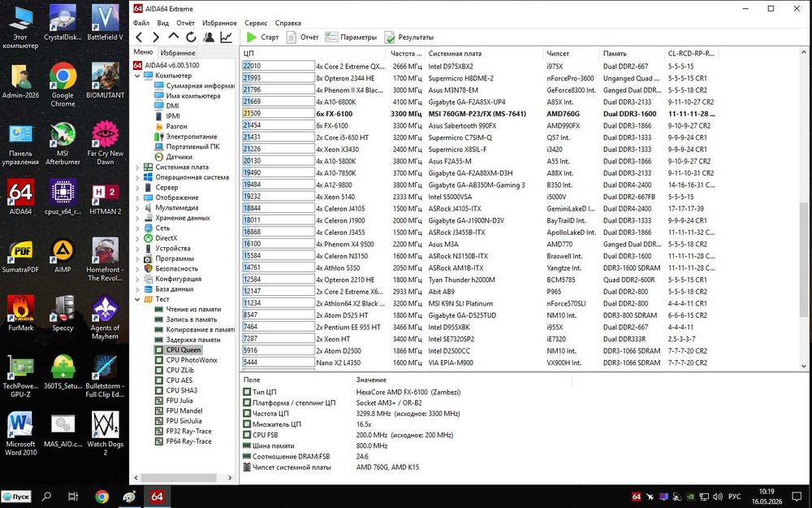Click the Back navigation arrow in the toolbar

pyautogui.click(x=139, y=37)
